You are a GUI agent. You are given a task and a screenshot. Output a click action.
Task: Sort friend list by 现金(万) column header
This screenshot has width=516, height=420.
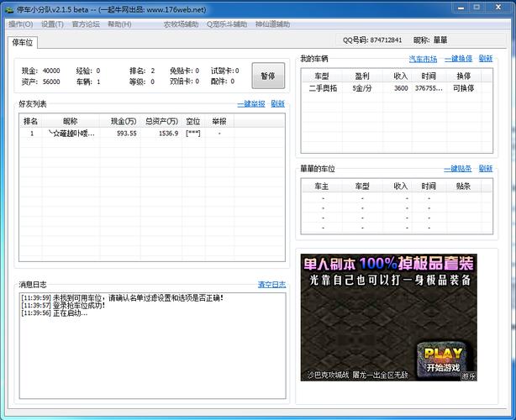pos(124,121)
